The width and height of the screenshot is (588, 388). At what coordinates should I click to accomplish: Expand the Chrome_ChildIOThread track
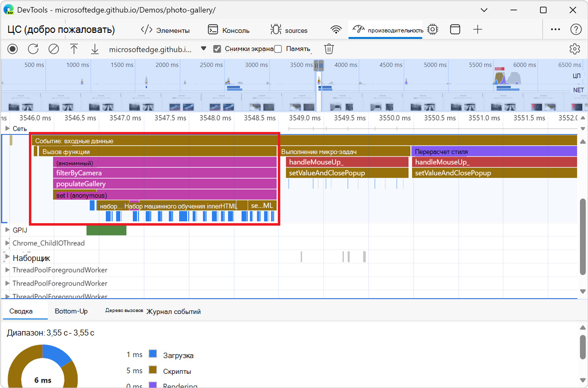pyautogui.click(x=7, y=243)
